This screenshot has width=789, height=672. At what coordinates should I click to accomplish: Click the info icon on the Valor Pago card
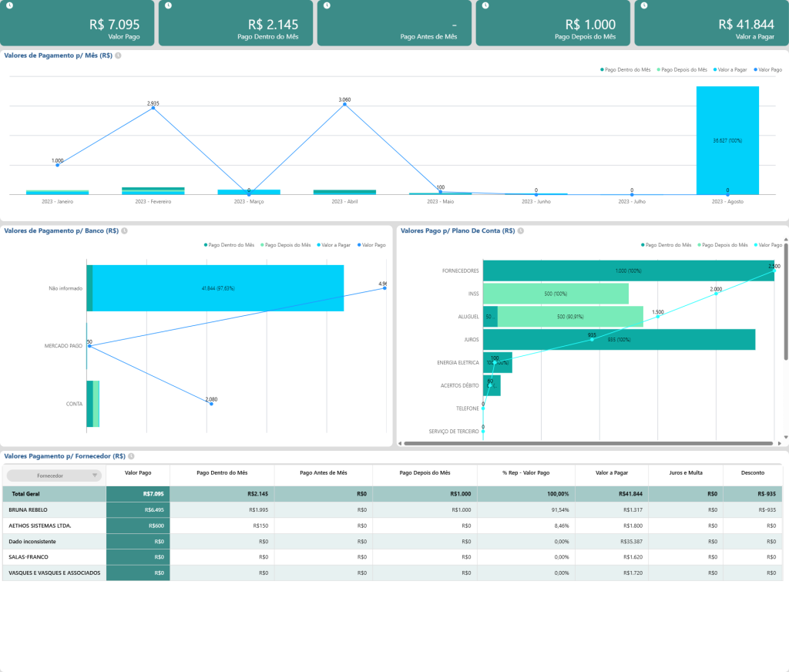click(9, 7)
